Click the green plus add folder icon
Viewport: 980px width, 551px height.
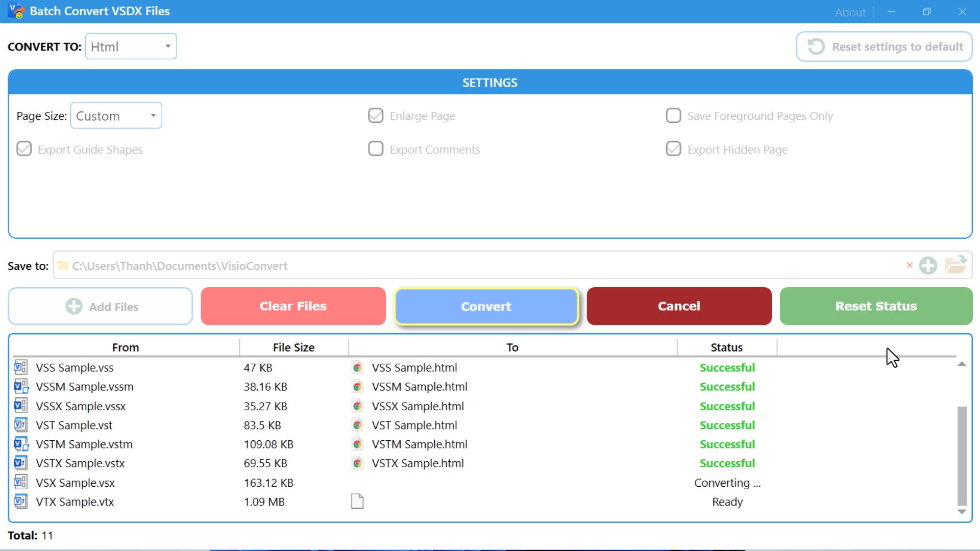(x=928, y=265)
